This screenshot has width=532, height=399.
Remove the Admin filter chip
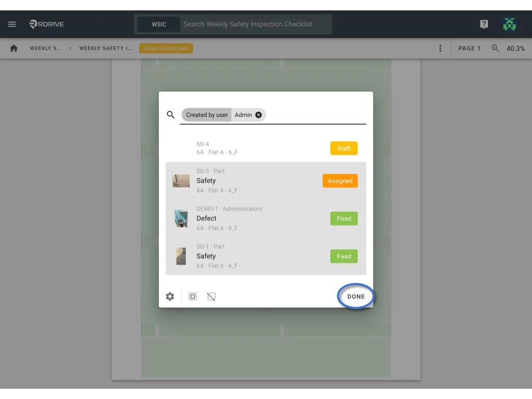258,115
